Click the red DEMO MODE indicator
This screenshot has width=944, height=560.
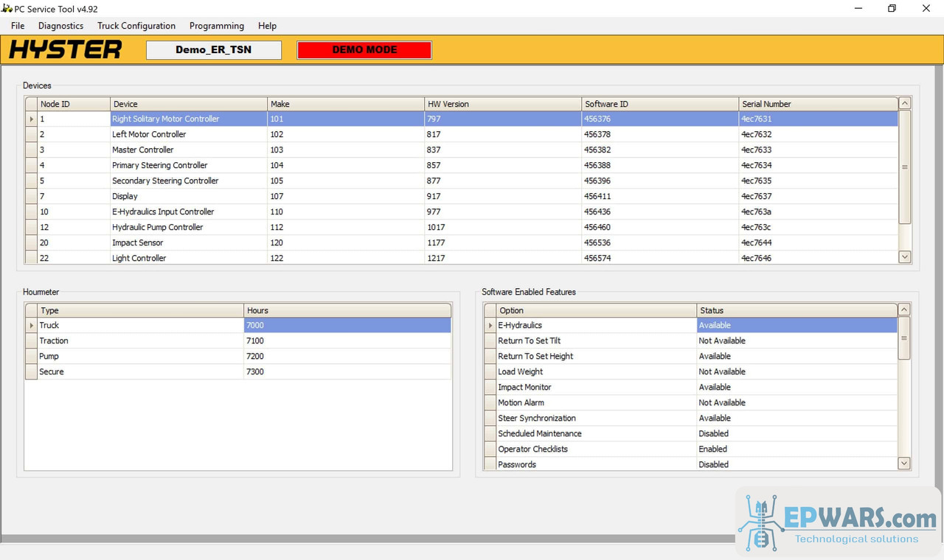point(364,50)
